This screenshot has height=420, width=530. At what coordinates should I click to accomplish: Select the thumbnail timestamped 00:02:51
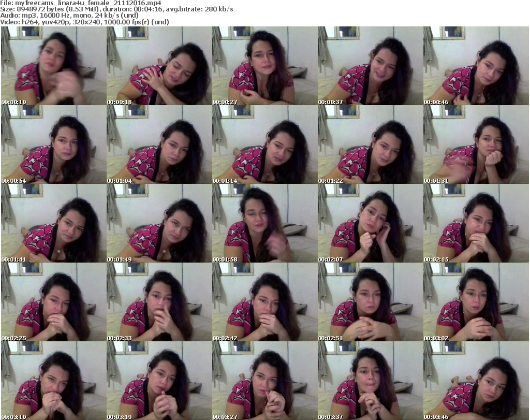click(370, 302)
